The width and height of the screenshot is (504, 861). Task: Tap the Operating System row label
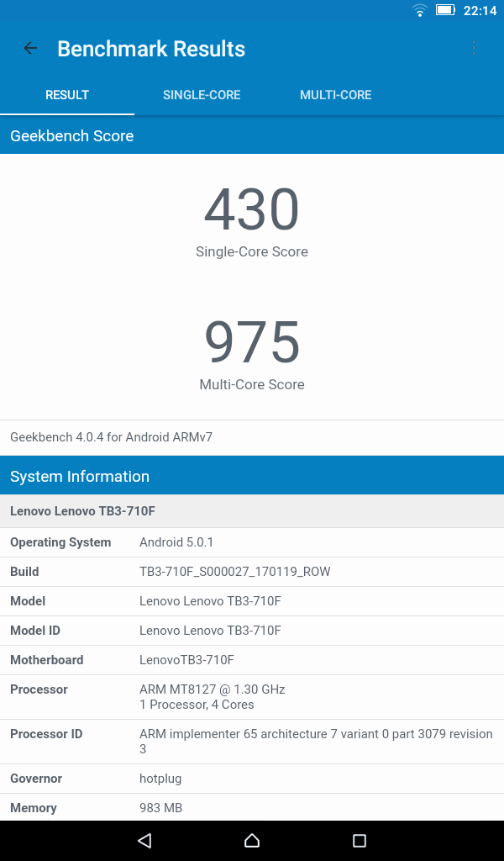[x=60, y=542]
